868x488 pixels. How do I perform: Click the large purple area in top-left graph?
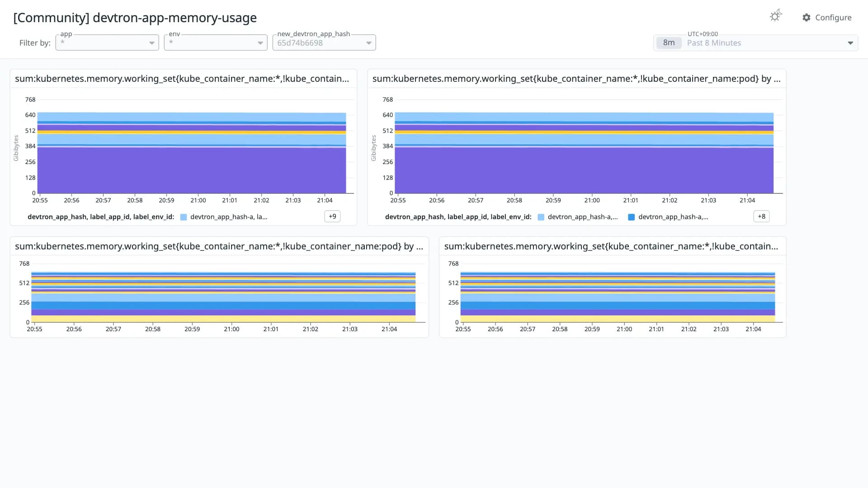192,170
